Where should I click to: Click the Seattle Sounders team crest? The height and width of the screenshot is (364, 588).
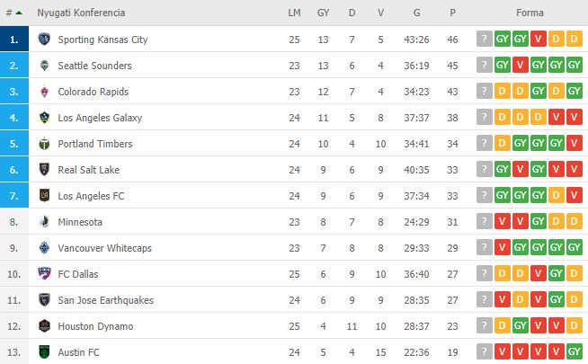coord(44,66)
